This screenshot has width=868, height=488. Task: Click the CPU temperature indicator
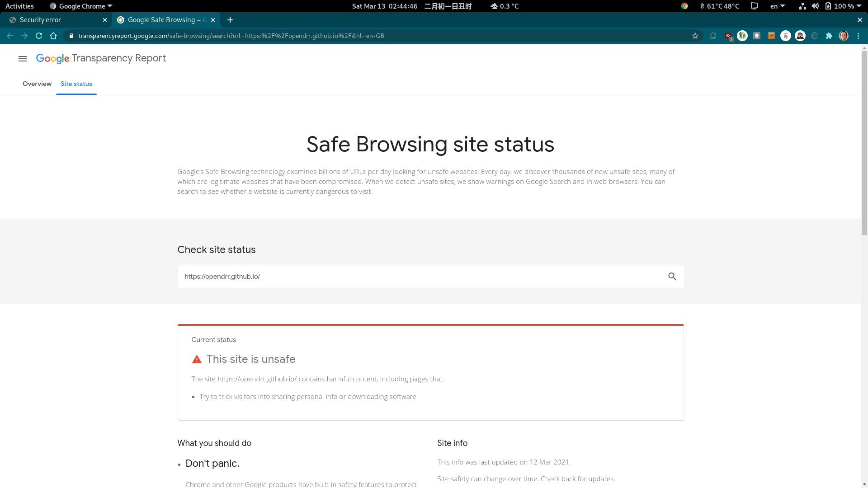click(x=719, y=6)
